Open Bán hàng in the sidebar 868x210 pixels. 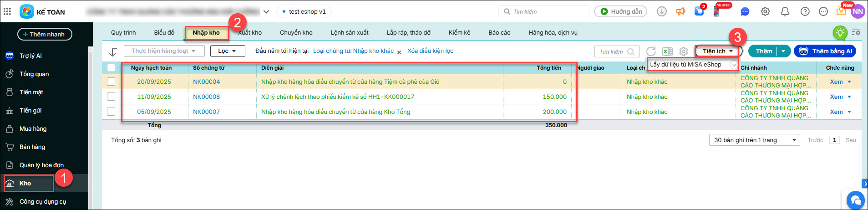[x=32, y=147]
